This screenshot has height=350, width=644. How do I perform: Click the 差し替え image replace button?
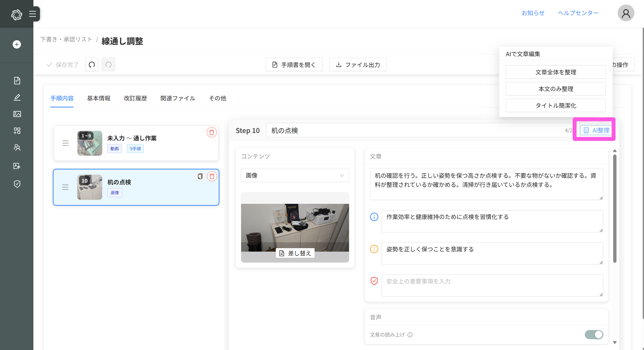tap(295, 253)
